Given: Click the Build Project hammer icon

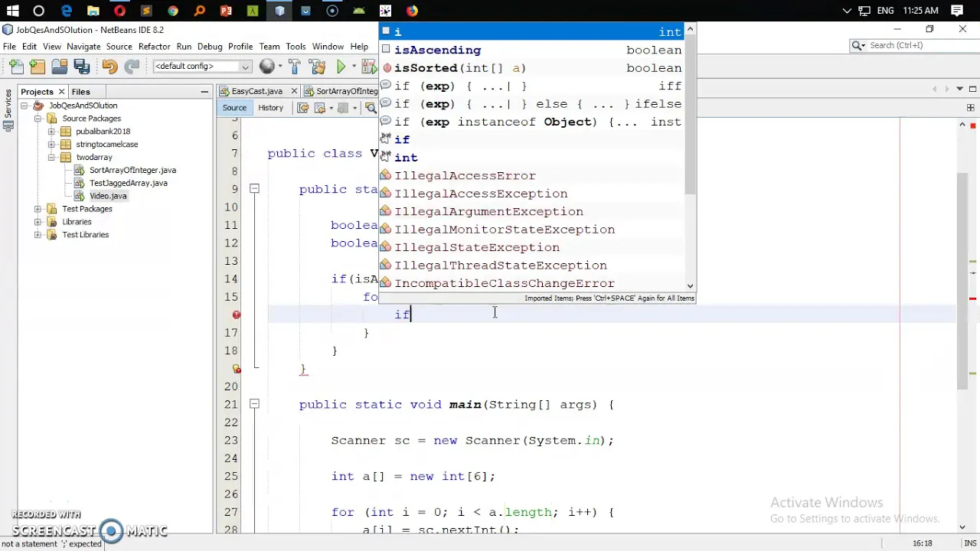Looking at the screenshot, I should pyautogui.click(x=294, y=67).
